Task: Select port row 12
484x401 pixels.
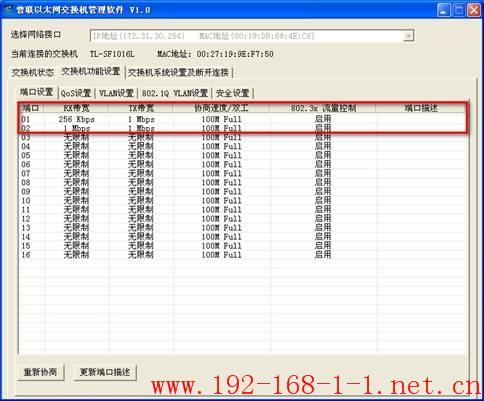Action: pyautogui.click(x=243, y=219)
